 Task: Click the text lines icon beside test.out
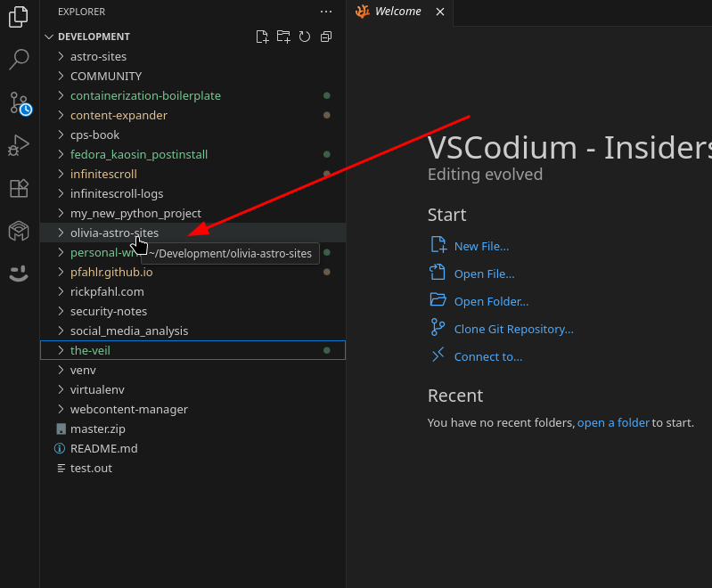coord(61,468)
